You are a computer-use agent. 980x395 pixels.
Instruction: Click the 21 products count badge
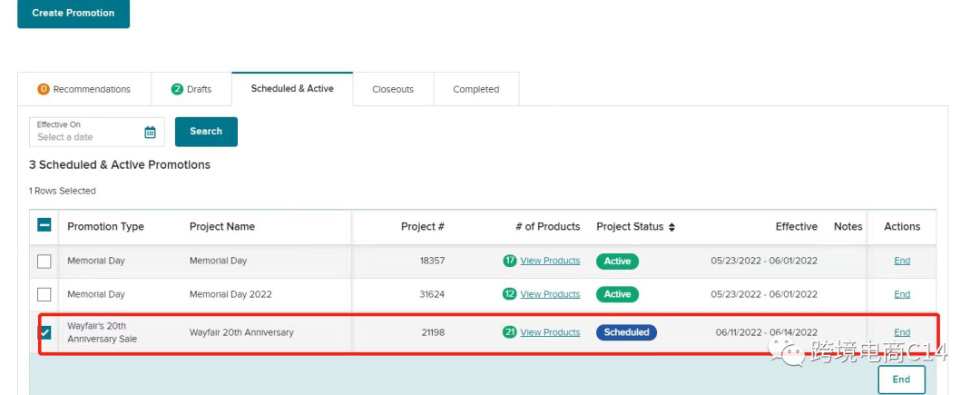pos(509,331)
